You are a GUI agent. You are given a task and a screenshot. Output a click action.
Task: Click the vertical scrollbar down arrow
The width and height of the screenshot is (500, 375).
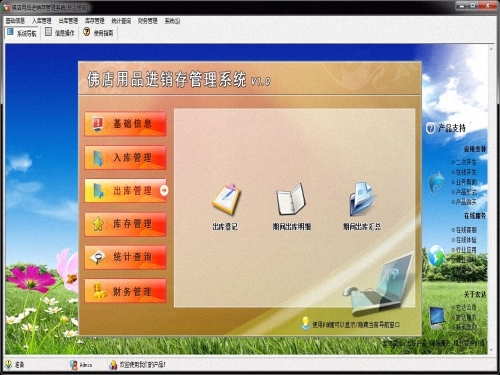coord(491,350)
